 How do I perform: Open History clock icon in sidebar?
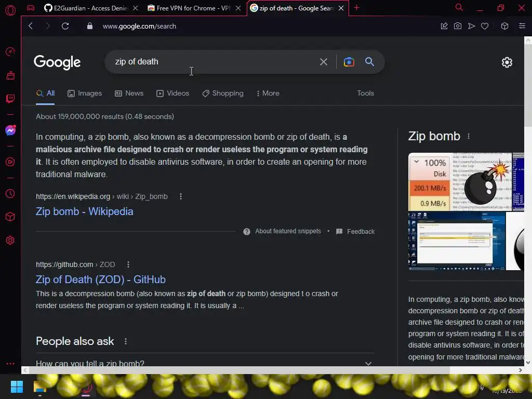pyautogui.click(x=10, y=193)
